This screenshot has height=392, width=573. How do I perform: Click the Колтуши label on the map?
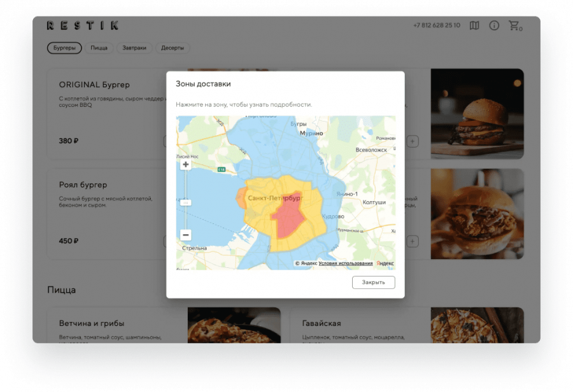[374, 202]
